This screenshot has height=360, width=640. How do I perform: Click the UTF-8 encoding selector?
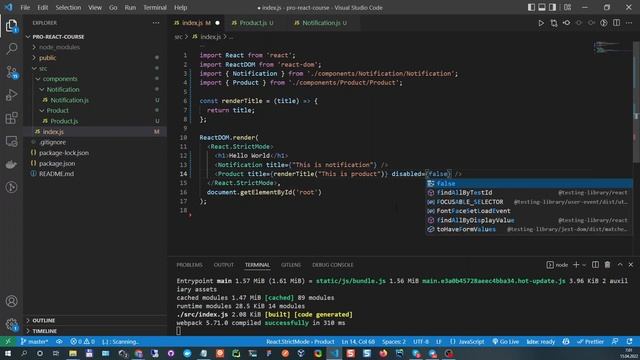coord(421,342)
